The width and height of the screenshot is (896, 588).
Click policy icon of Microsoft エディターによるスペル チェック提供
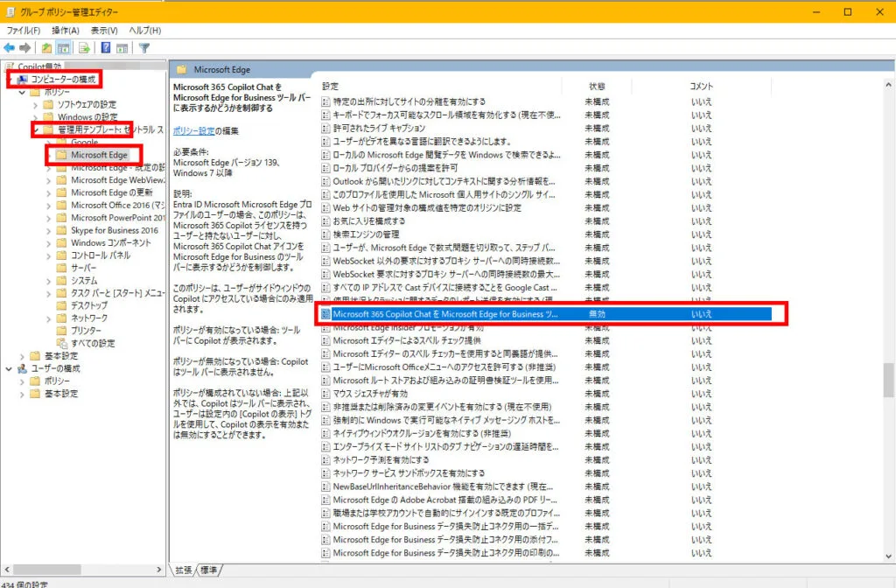(x=325, y=340)
